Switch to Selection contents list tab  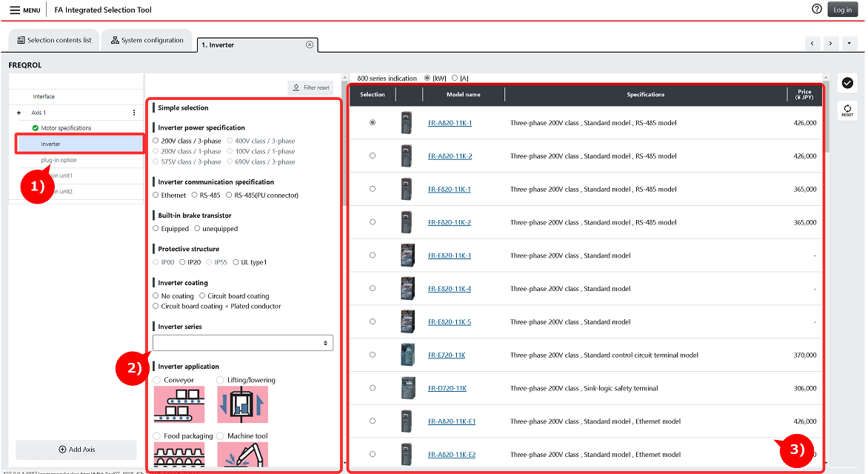coord(54,40)
